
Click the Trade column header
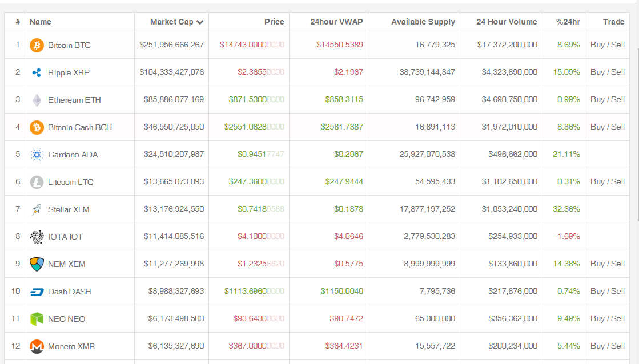(613, 22)
